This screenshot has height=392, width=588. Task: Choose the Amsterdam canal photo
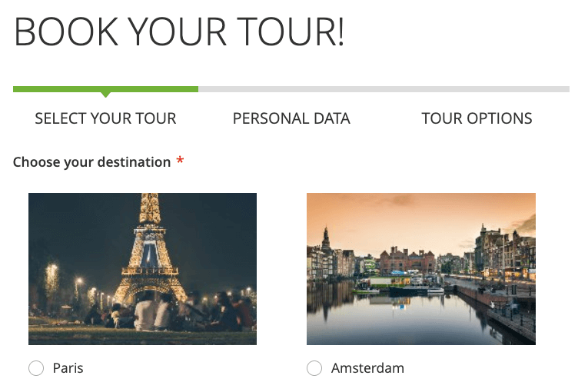pyautogui.click(x=420, y=269)
